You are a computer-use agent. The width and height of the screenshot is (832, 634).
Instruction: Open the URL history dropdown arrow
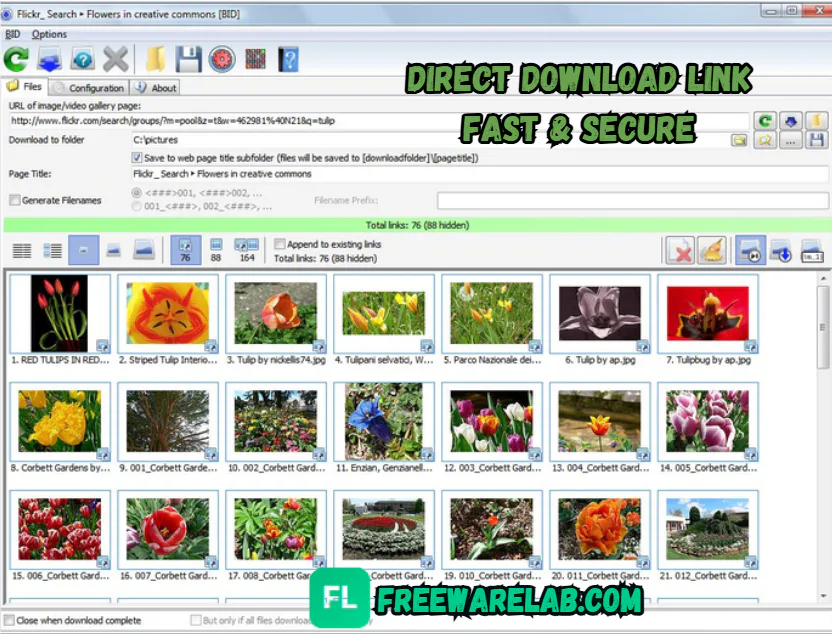click(791, 121)
